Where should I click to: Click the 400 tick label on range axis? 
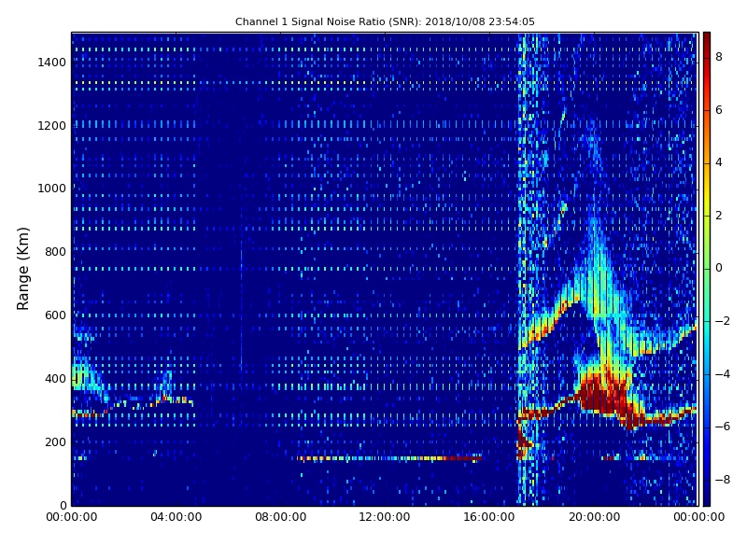pos(55,379)
